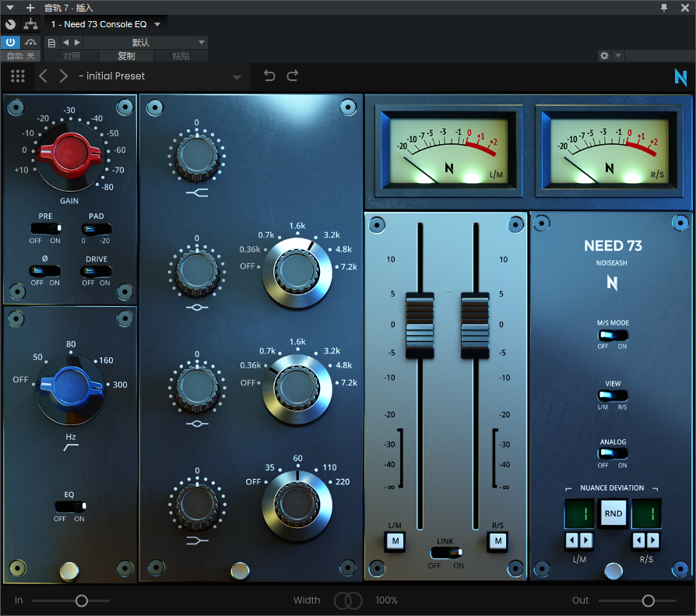Screen dimensions: 696x616
Task: Expand the initial Preset dropdown arrow
Action: (x=237, y=77)
